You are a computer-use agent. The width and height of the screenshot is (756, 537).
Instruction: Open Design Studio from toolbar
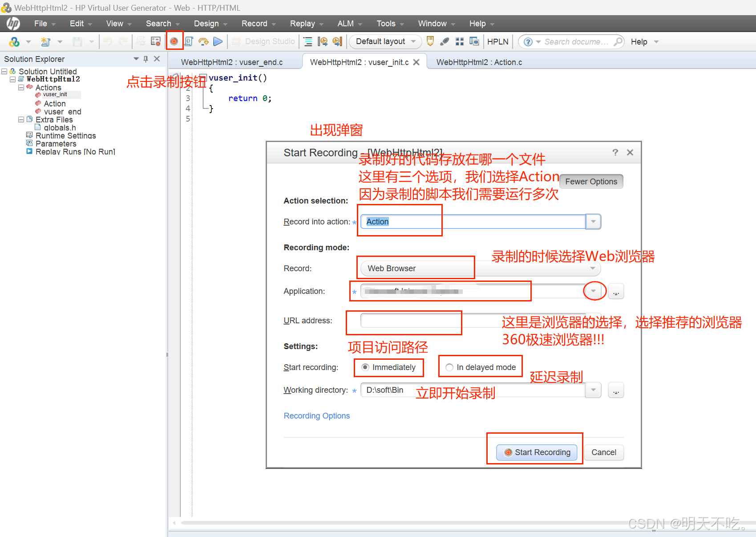pos(263,41)
